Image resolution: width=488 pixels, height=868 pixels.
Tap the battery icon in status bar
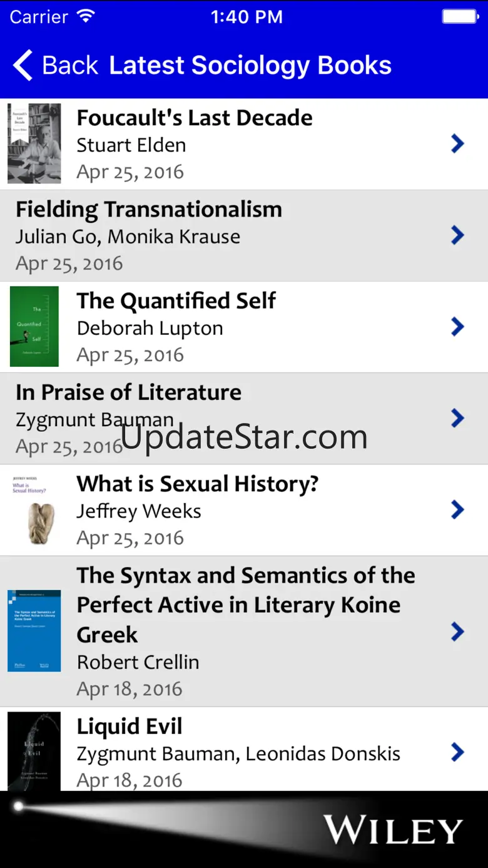460,17
